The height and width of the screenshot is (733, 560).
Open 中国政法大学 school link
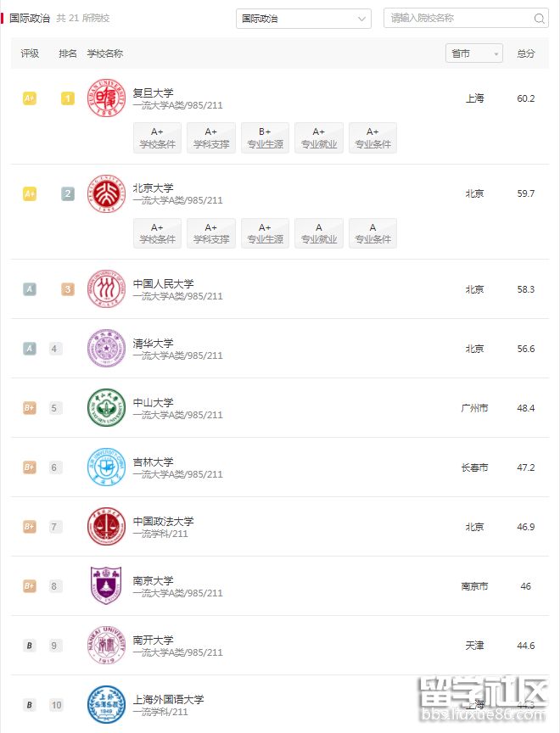(164, 521)
